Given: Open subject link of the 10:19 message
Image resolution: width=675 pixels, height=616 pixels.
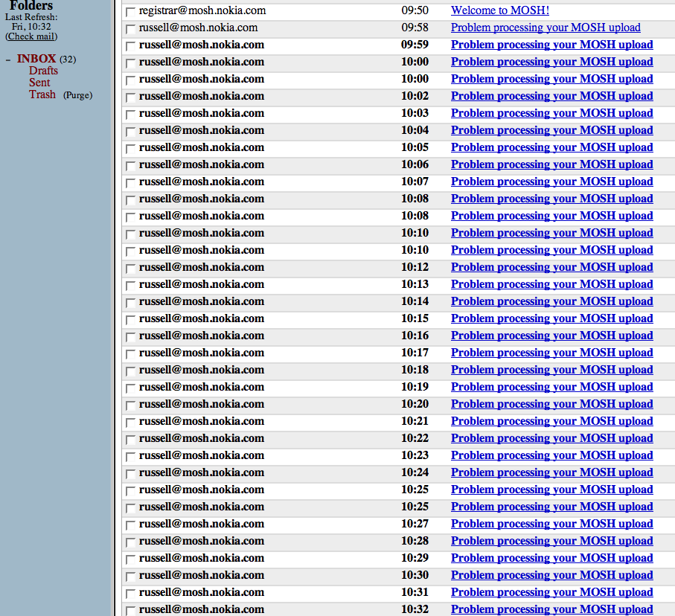Looking at the screenshot, I should pyautogui.click(x=552, y=387).
